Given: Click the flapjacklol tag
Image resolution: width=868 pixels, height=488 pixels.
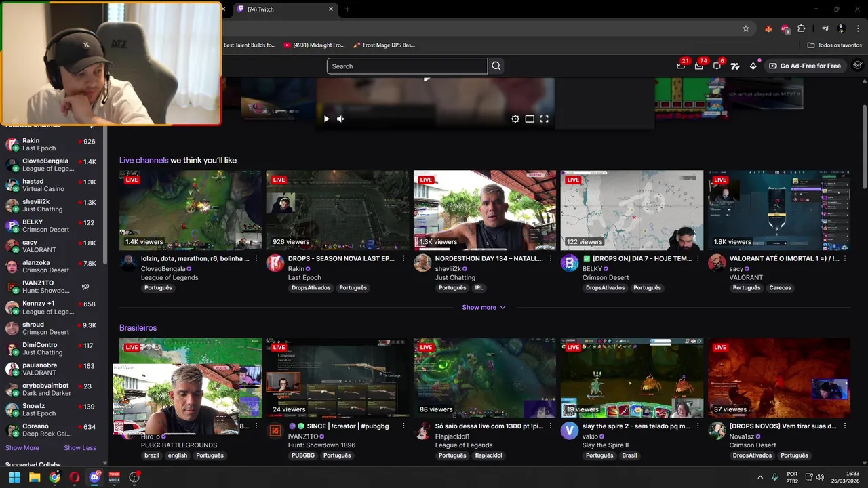Looking at the screenshot, I should [x=488, y=455].
